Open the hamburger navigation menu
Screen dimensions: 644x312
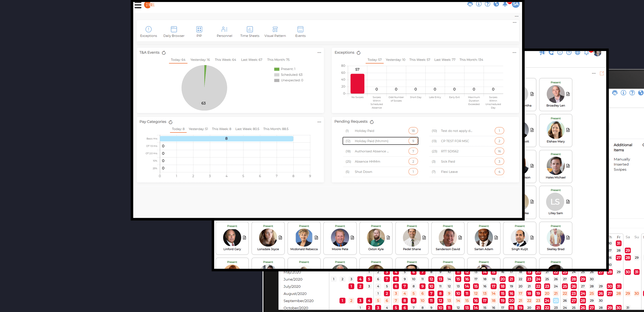click(x=138, y=5)
